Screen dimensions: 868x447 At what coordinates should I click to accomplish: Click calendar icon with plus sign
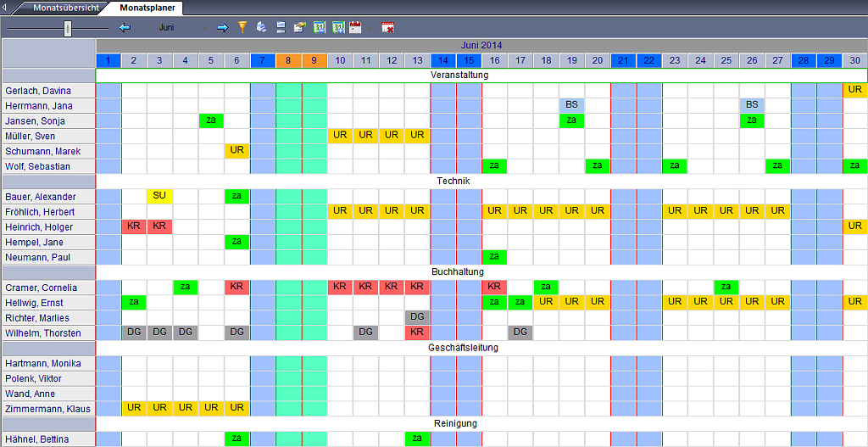(338, 28)
